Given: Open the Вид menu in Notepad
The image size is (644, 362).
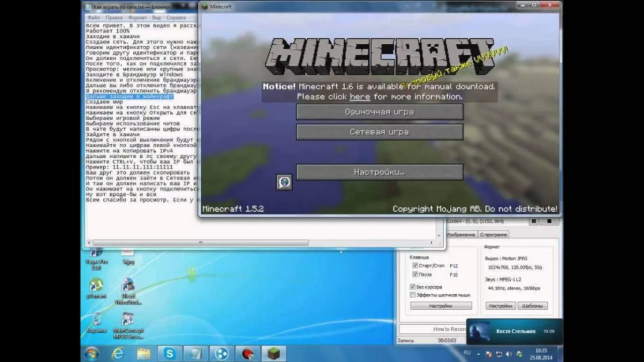Looking at the screenshot, I should (156, 18).
